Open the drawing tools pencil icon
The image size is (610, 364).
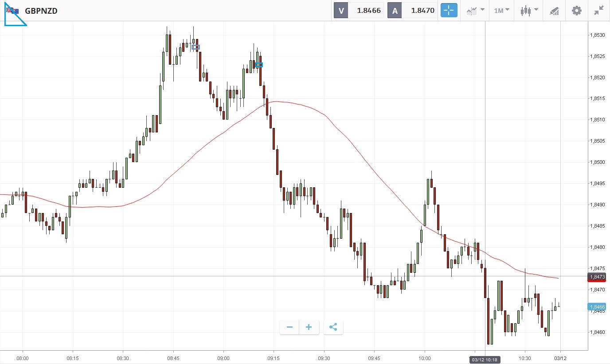coord(554,11)
